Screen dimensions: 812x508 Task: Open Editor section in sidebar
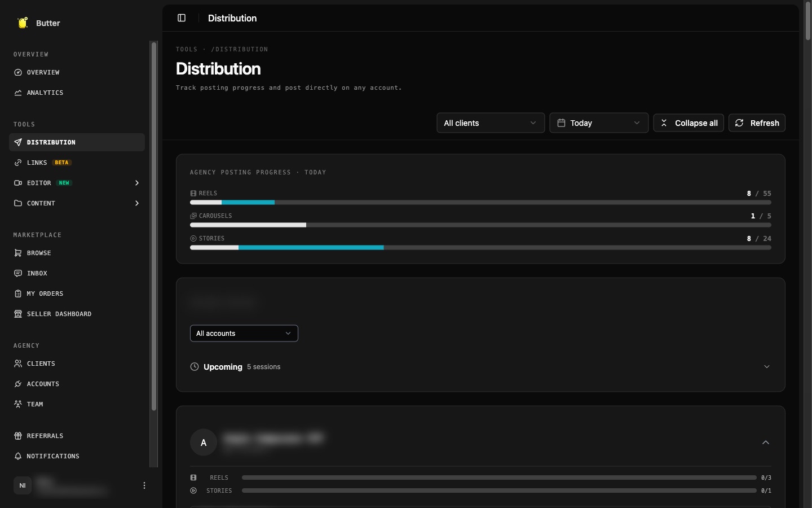[x=77, y=183]
